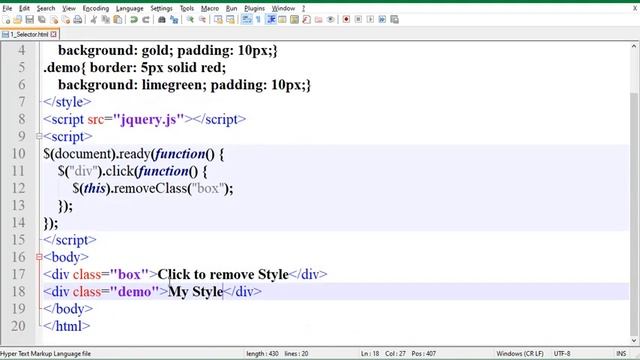Click line number 12 in the margin
This screenshot has width=640, height=360.
[18, 188]
